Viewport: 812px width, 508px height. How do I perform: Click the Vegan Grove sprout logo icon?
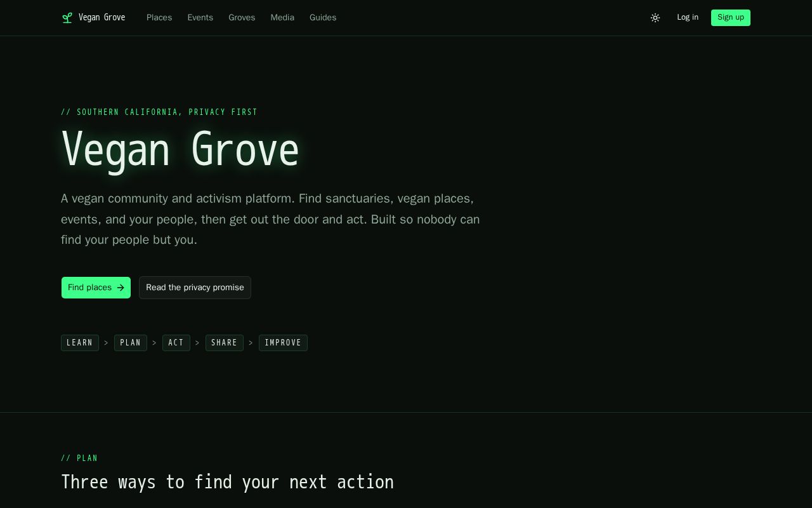point(67,18)
